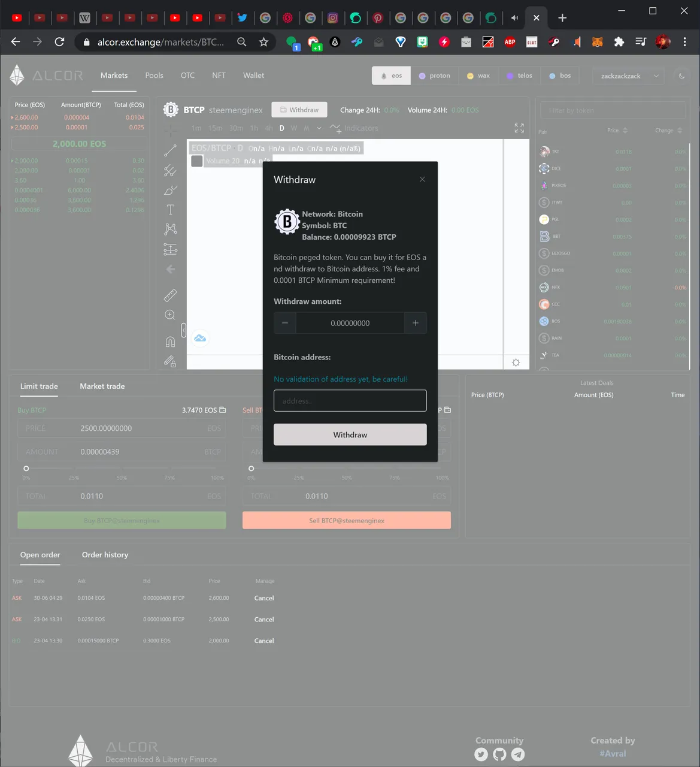Open chart settings gear icon
700x767 pixels.
[x=516, y=362]
